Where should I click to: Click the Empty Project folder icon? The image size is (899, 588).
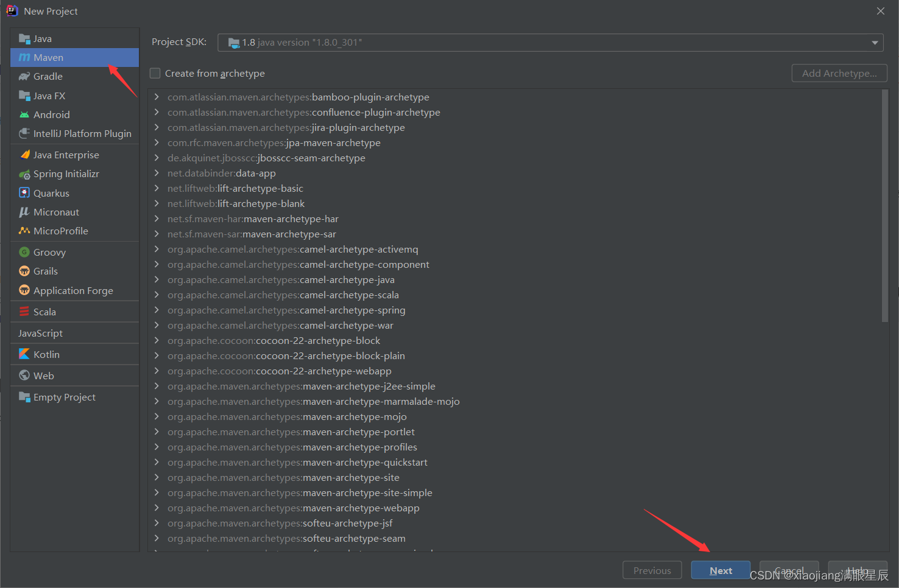point(24,397)
